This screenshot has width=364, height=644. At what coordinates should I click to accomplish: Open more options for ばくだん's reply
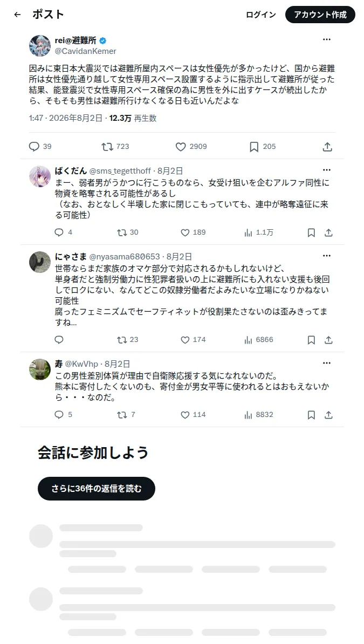pyautogui.click(x=327, y=170)
